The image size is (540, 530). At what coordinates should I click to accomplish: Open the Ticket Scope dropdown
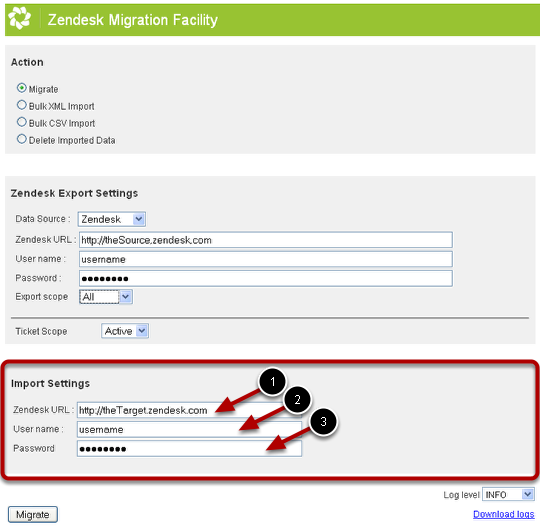[x=125, y=331]
